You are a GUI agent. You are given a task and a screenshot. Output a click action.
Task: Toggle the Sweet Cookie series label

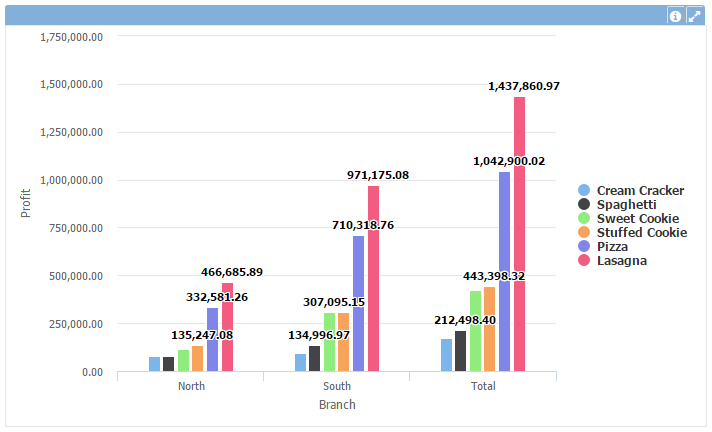point(637,218)
